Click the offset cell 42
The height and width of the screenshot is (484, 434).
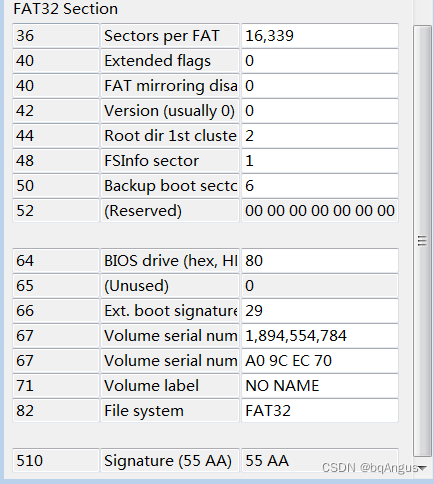pyautogui.click(x=56, y=111)
